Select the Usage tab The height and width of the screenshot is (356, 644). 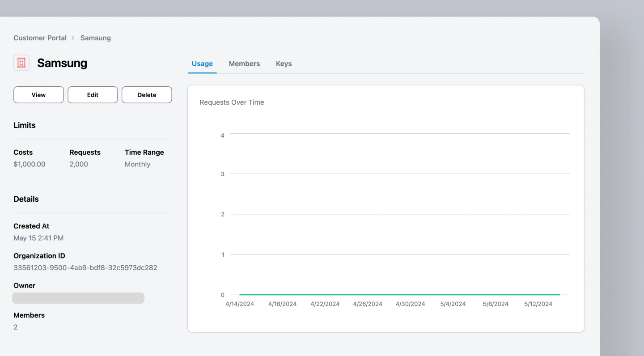point(202,64)
